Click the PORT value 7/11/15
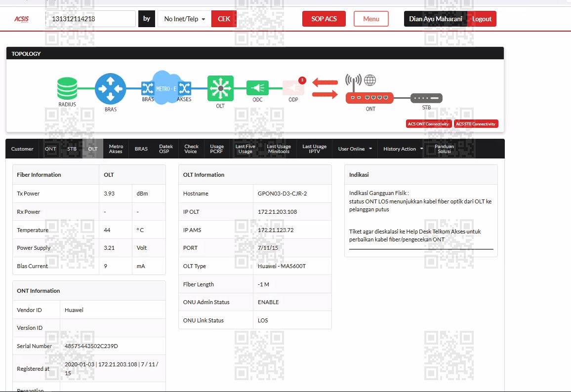571x392 pixels. pyautogui.click(x=268, y=248)
